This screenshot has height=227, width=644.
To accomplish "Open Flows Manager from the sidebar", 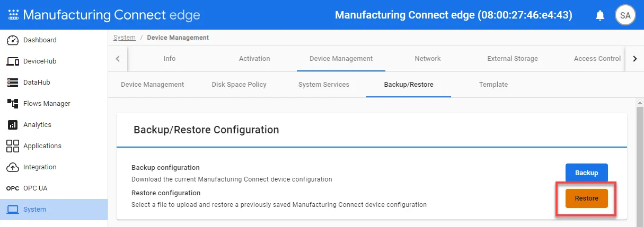I will pyautogui.click(x=54, y=104).
